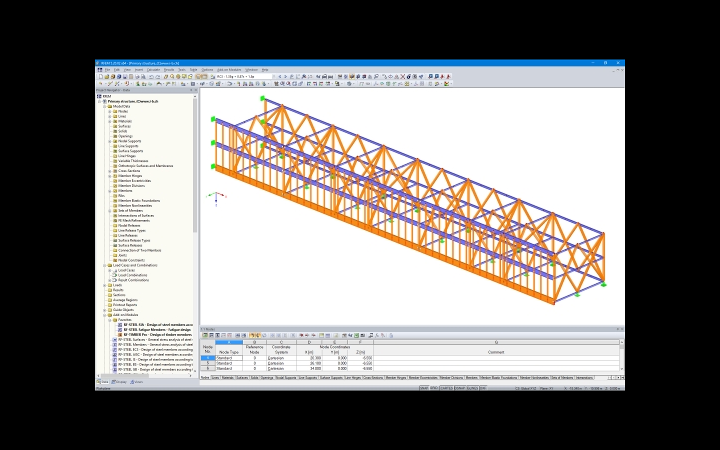Toggle GRID in the status bar

[434, 388]
